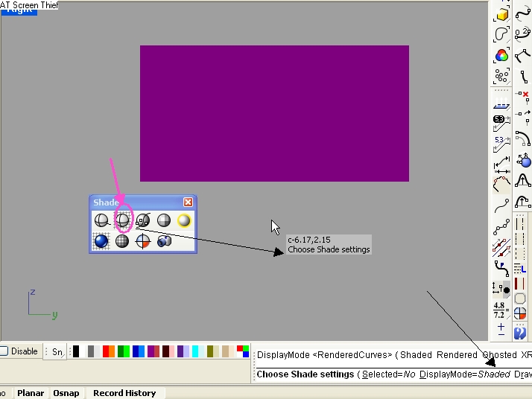This screenshot has height=399, width=532.
Task: Click the two red vertical bars icon
Action: [520, 284]
